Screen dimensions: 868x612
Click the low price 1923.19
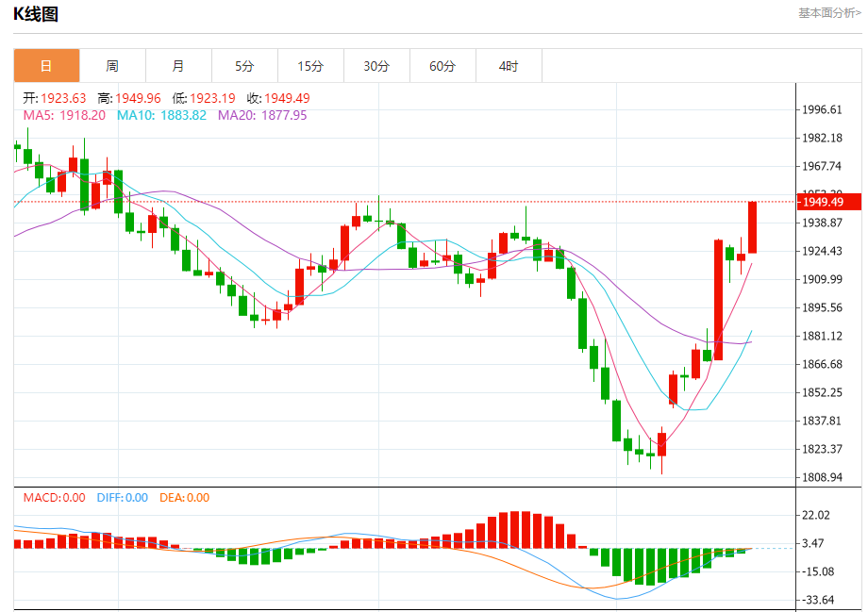tap(212, 98)
